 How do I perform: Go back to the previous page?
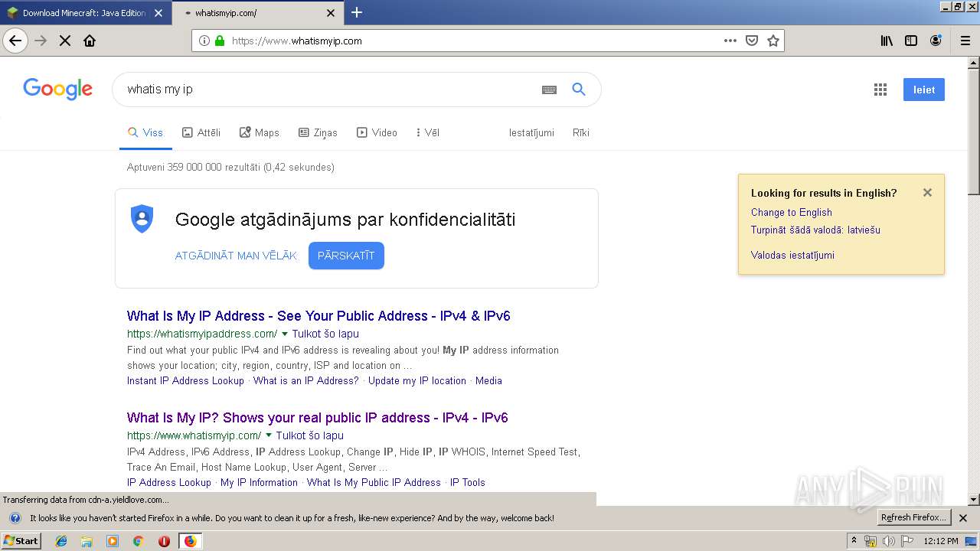tap(15, 41)
